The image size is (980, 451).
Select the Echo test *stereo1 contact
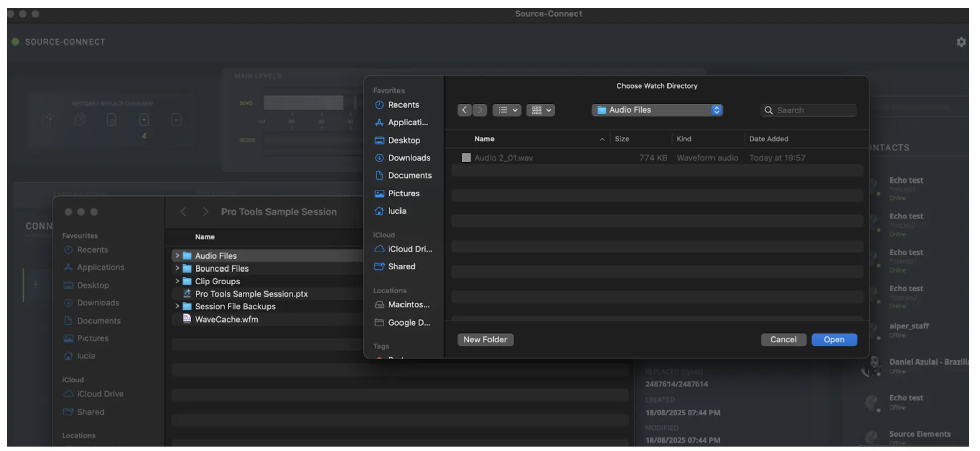click(x=906, y=260)
